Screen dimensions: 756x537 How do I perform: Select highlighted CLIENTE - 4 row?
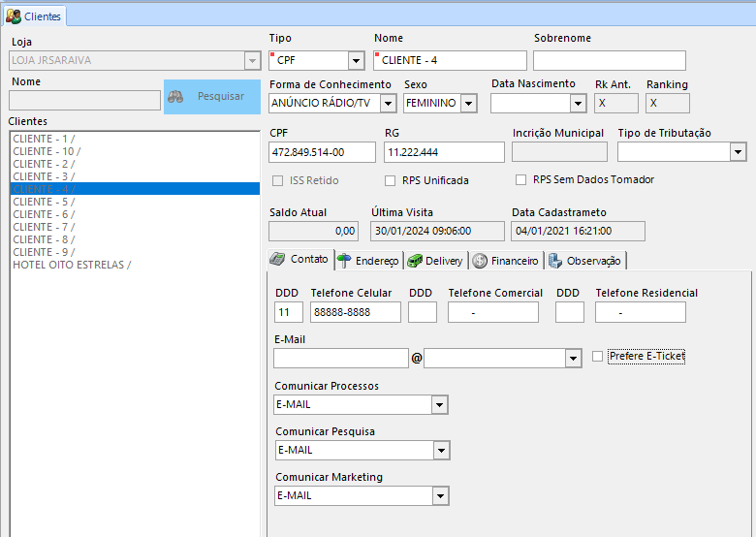[x=135, y=189]
